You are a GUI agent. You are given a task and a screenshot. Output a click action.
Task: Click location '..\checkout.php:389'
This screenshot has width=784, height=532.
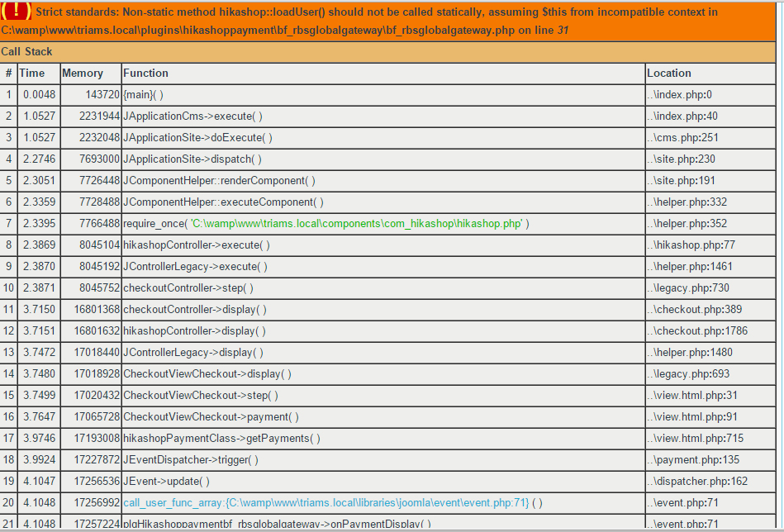[695, 310]
